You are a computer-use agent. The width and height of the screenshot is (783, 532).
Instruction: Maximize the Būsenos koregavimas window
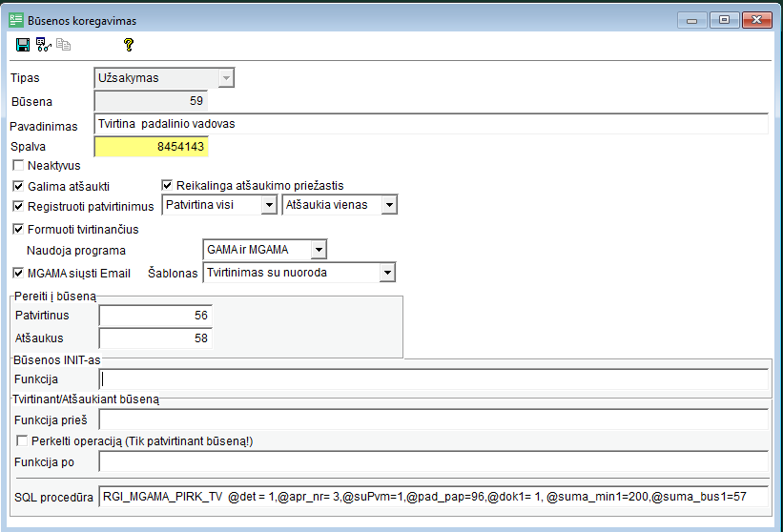724,19
